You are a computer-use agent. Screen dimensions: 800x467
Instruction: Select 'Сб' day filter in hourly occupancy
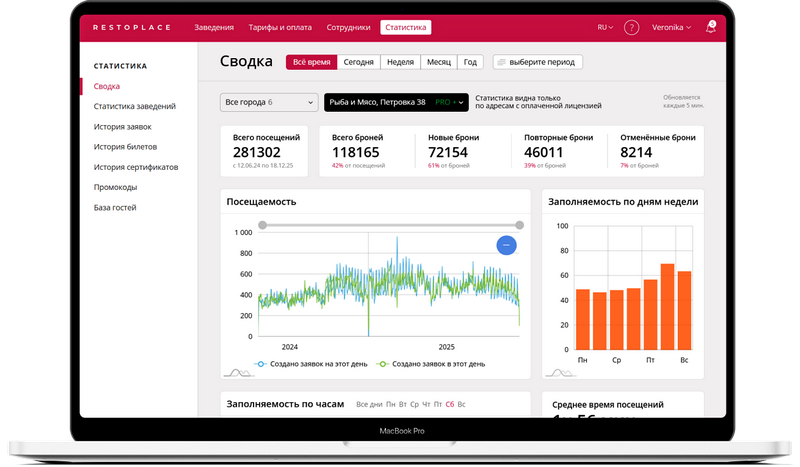(450, 405)
